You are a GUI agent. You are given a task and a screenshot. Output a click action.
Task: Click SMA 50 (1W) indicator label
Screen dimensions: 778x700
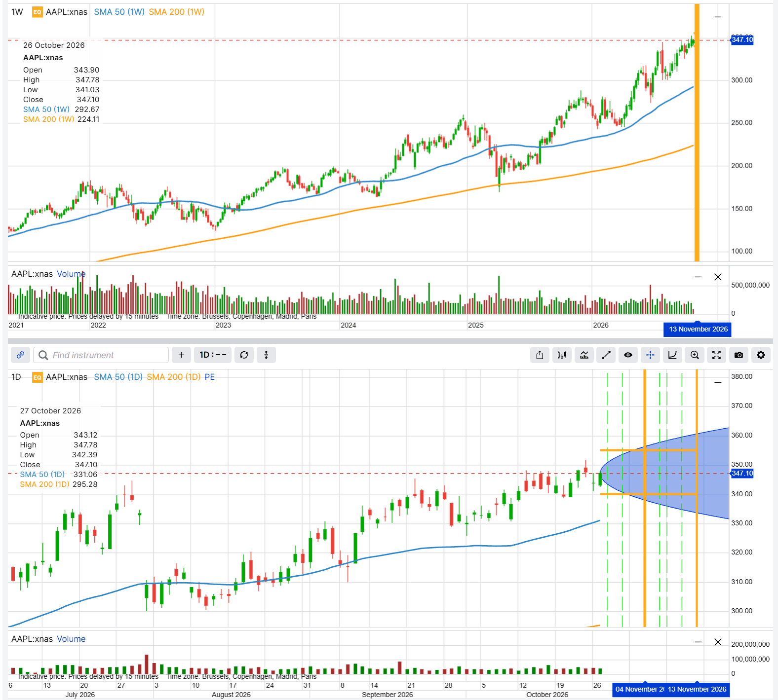tap(119, 12)
